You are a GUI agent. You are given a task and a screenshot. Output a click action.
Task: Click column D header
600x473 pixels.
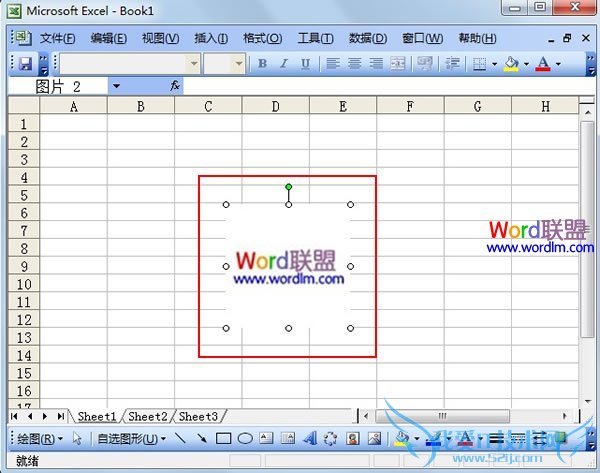276,106
